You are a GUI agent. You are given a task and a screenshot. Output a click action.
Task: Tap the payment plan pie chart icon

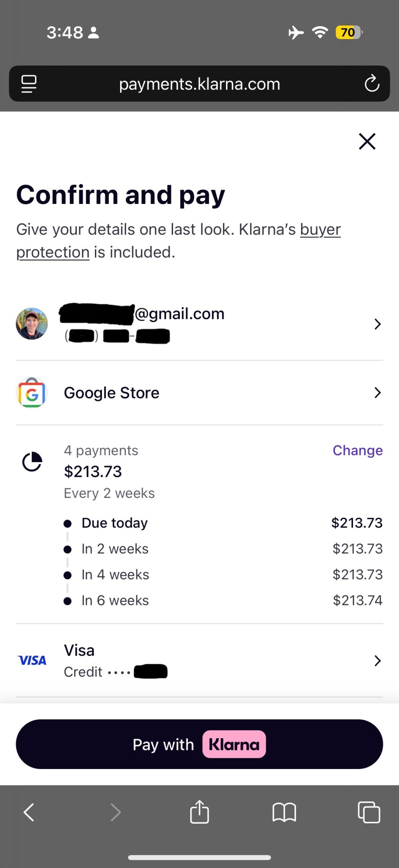click(x=32, y=462)
